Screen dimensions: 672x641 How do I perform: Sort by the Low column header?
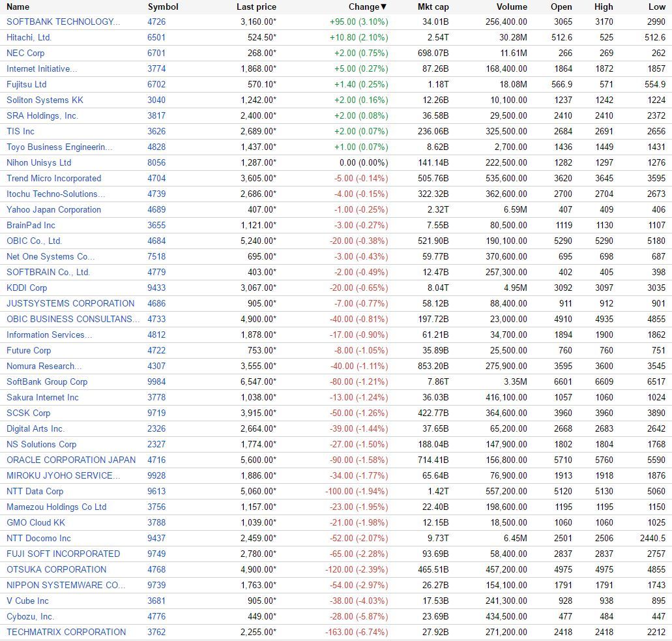pyautogui.click(x=656, y=7)
